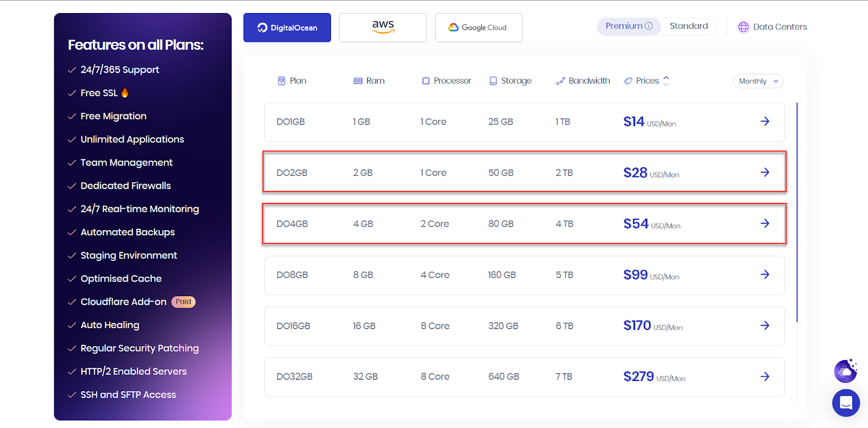Choose the DO16GB plan row
868x428 pixels.
click(524, 326)
